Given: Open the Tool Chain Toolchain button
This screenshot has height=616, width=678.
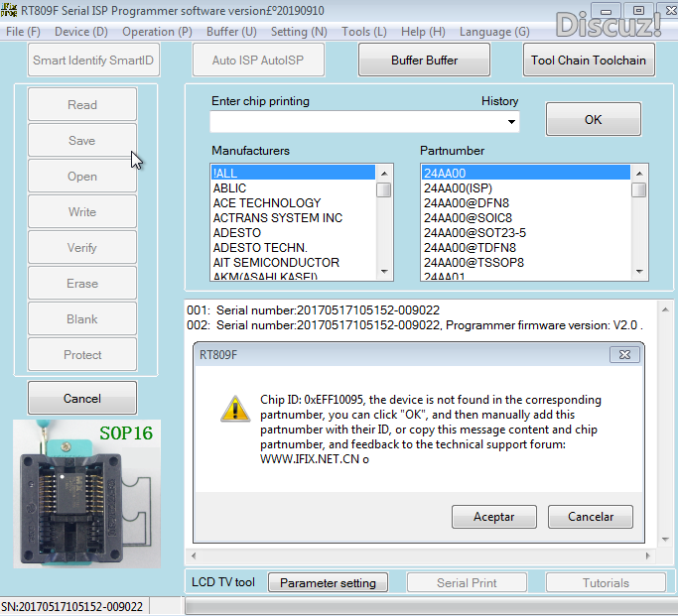Looking at the screenshot, I should tap(589, 61).
